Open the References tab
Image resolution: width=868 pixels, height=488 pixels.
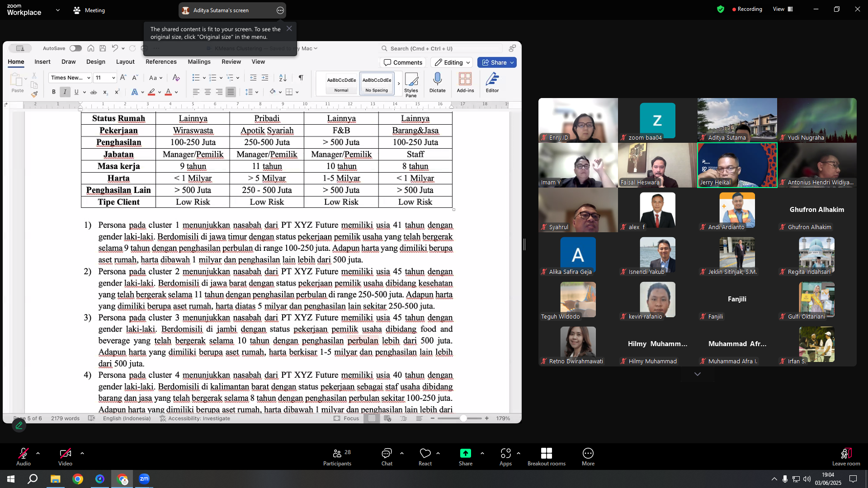click(161, 62)
